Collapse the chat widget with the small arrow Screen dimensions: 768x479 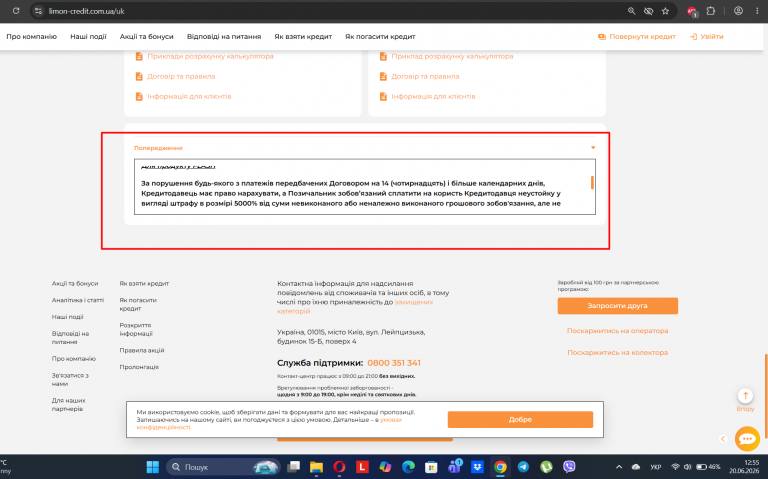723,439
